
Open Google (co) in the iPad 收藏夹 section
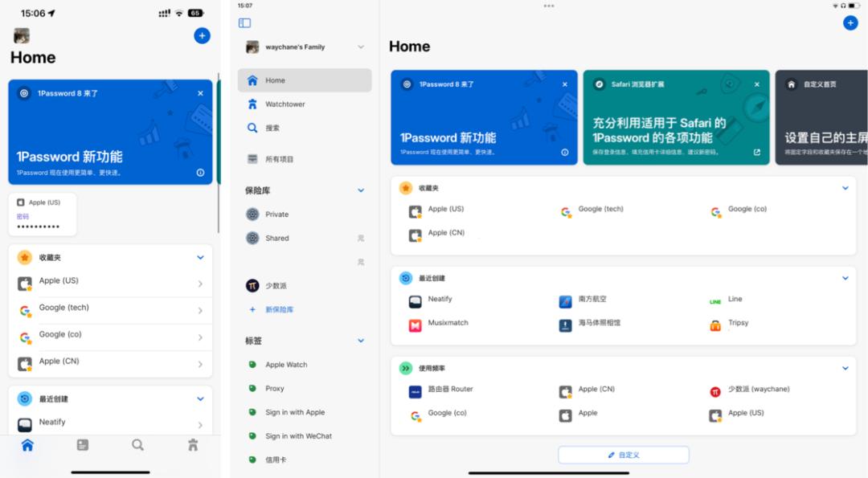pos(738,210)
